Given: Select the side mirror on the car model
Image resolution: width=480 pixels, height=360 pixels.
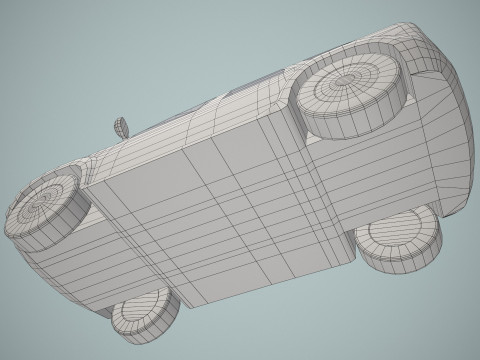Looking at the screenshot, I should click(121, 128).
